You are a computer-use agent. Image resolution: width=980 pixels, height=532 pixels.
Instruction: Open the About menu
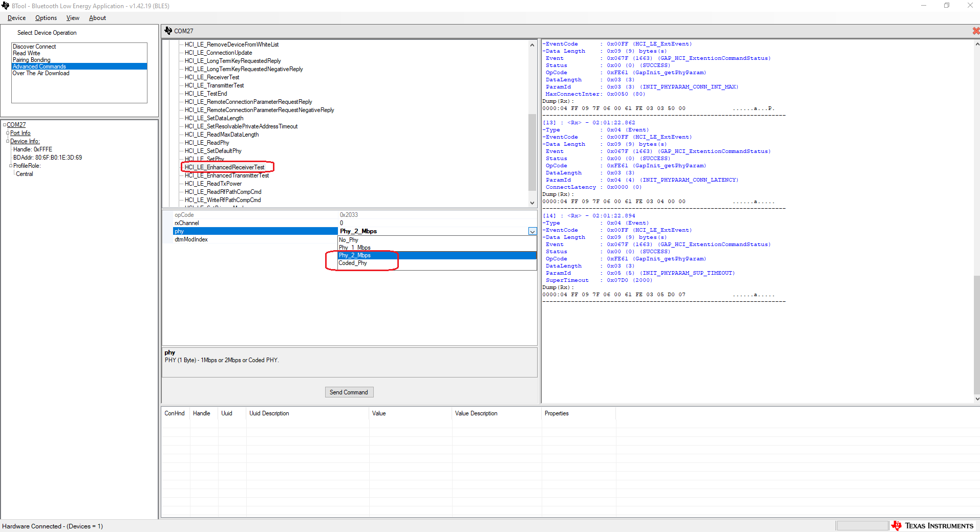[x=97, y=18]
